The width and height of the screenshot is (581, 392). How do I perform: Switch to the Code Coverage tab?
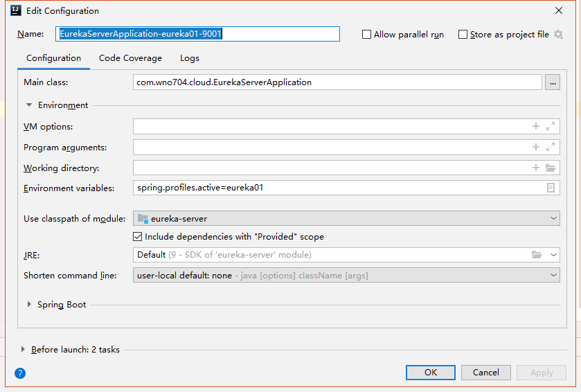point(130,58)
